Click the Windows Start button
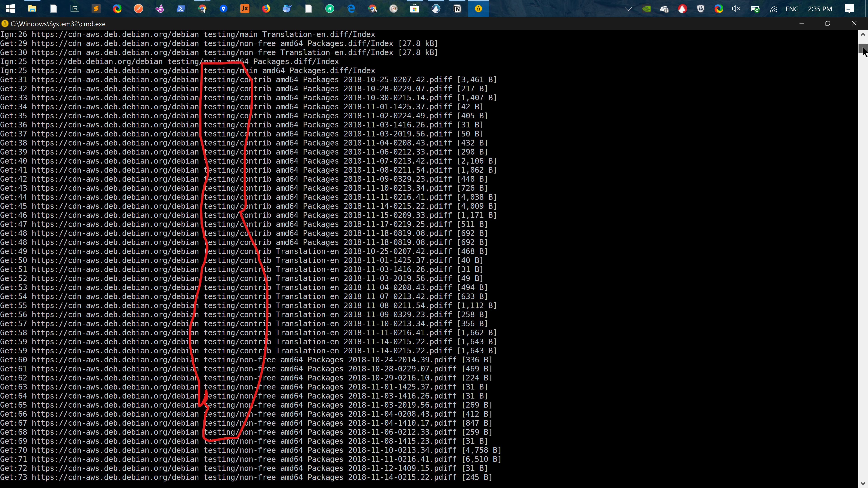The height and width of the screenshot is (488, 868). click(x=10, y=9)
